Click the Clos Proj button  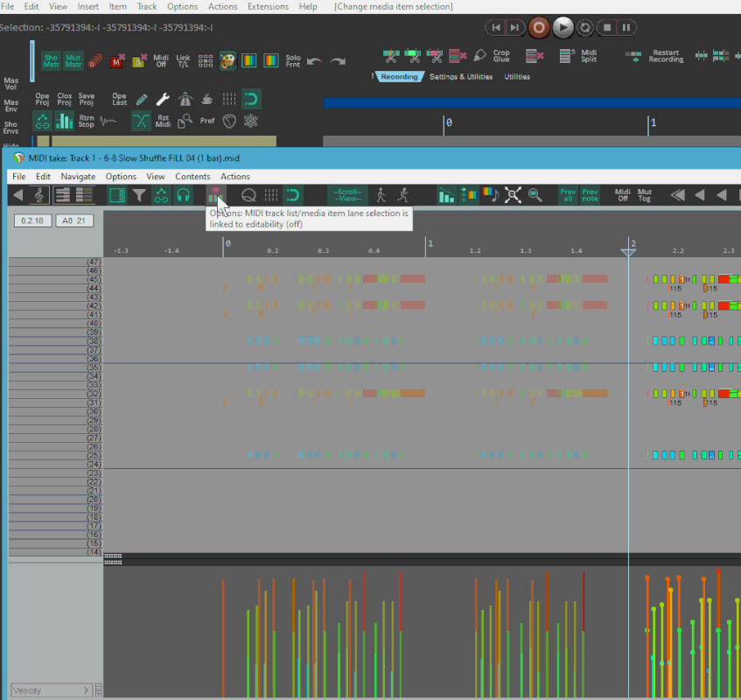(64, 99)
